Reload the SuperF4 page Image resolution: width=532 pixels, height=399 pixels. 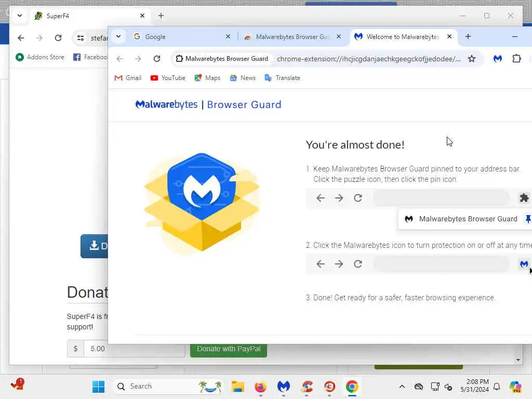point(58,37)
